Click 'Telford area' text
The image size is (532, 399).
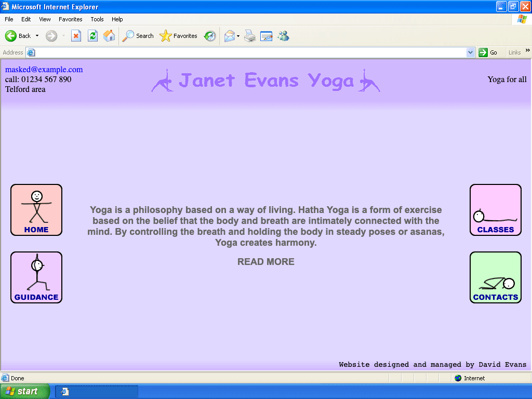point(25,89)
